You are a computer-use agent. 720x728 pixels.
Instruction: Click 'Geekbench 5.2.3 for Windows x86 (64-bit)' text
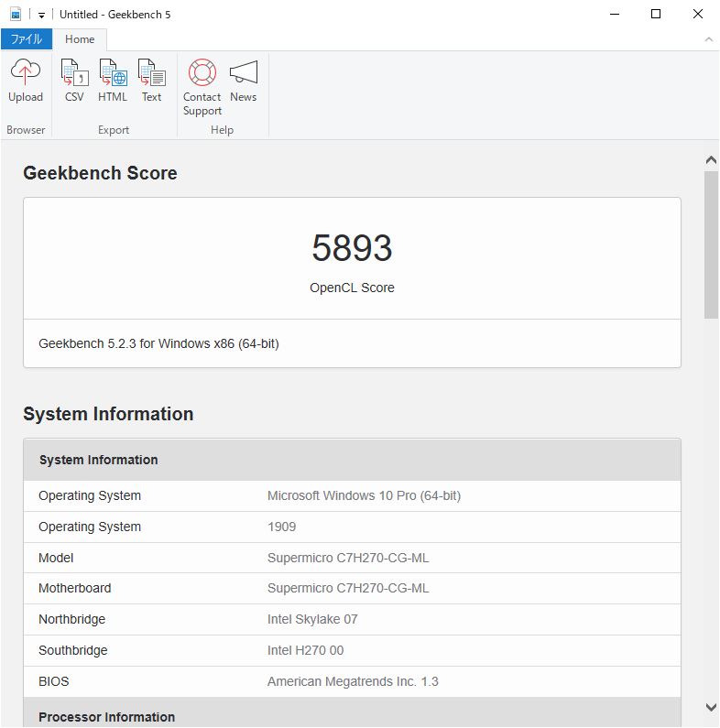(x=158, y=343)
